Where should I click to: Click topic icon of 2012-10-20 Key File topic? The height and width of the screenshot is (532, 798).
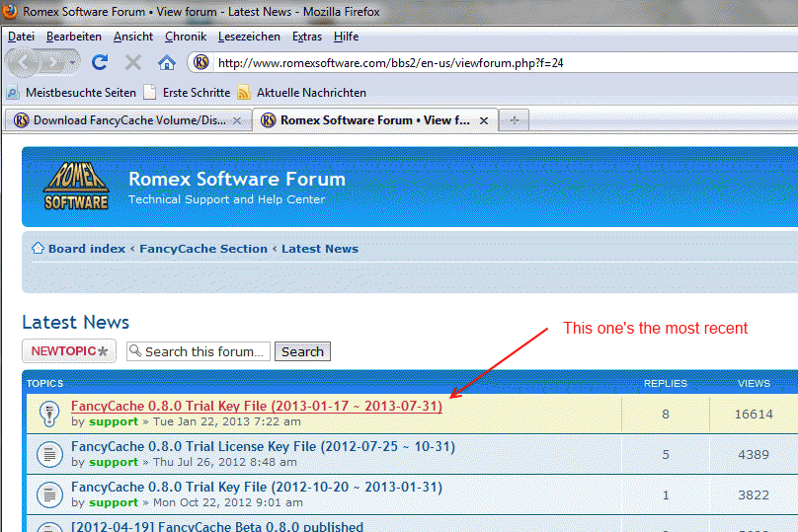pos(49,494)
